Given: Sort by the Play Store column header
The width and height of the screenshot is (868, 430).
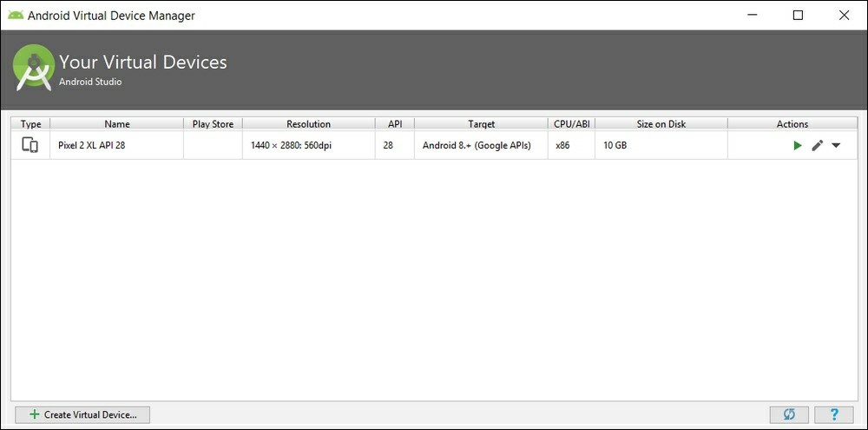Looking at the screenshot, I should (x=214, y=124).
